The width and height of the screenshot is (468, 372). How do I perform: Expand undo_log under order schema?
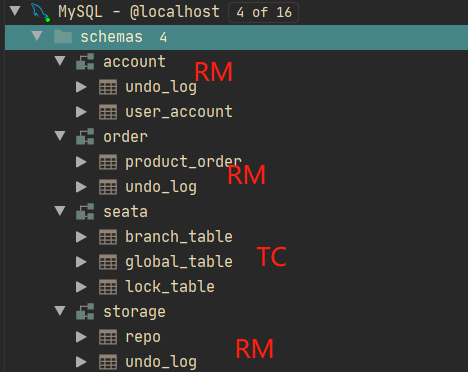point(81,187)
